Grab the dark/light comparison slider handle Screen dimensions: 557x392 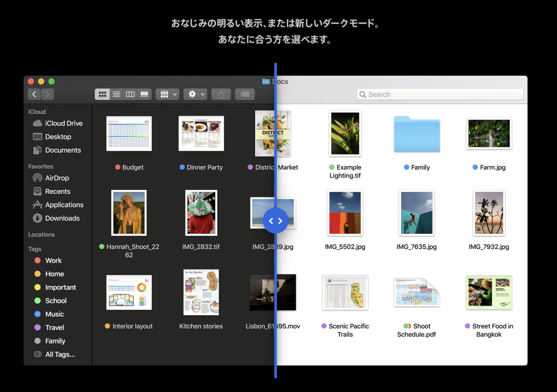pos(276,221)
